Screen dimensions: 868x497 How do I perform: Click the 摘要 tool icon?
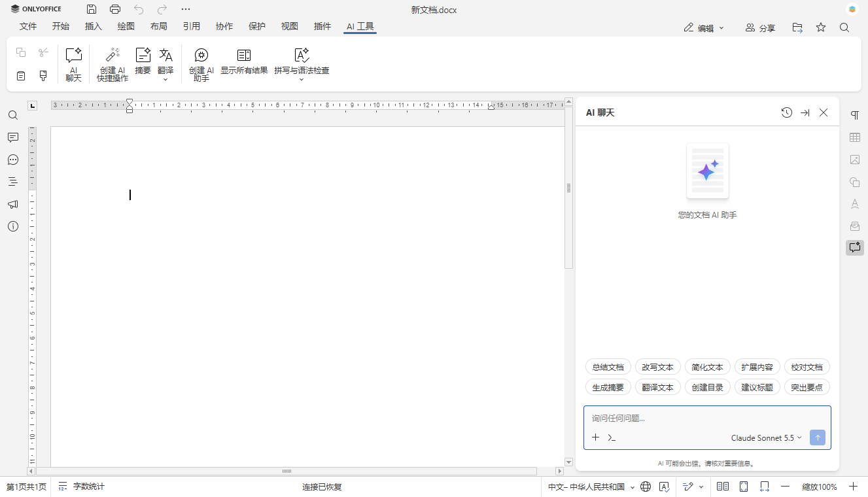143,55
